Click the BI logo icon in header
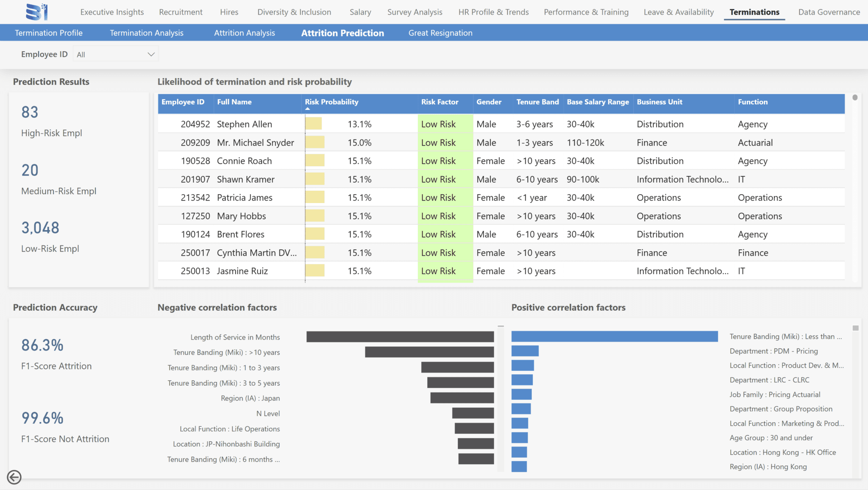The height and width of the screenshot is (490, 868). point(36,12)
